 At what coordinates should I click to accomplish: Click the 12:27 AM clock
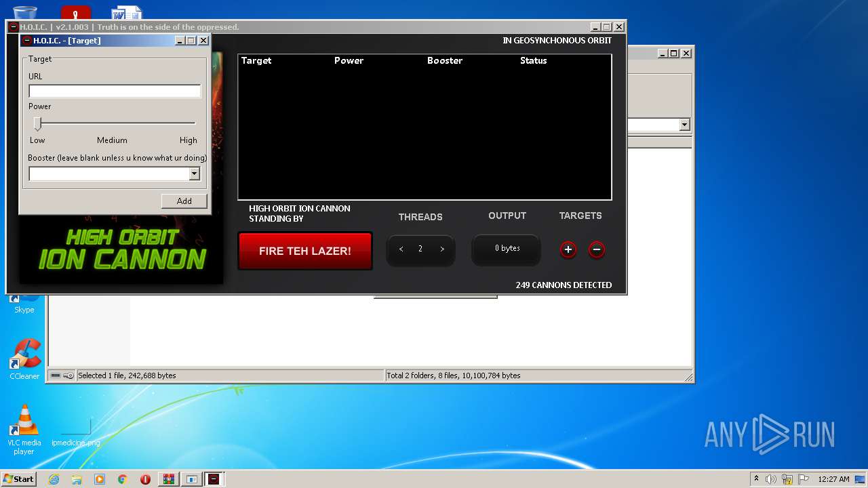(833, 479)
